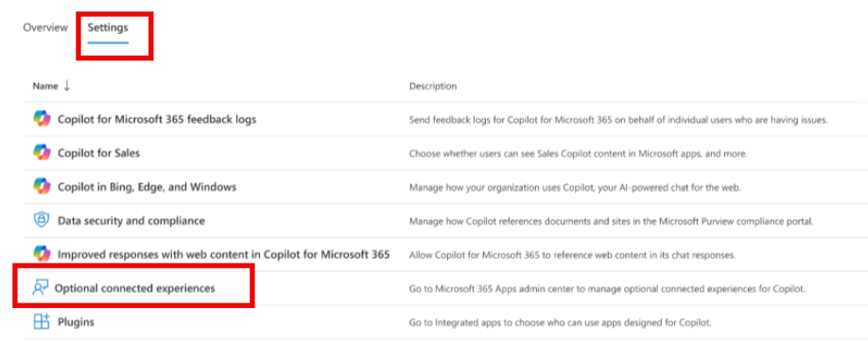Click the Copilot icon beside Copilot for Sales

coord(42,153)
